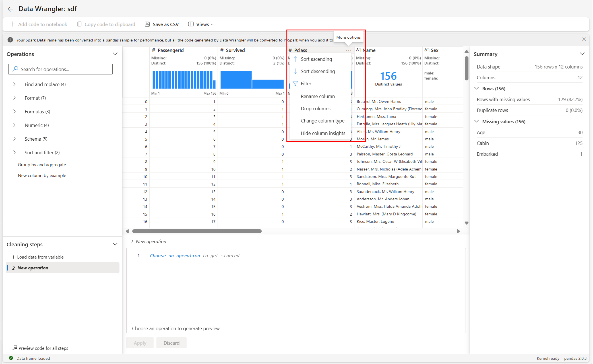Click Sort ascending arrow icon
593x364 pixels.
(295, 59)
